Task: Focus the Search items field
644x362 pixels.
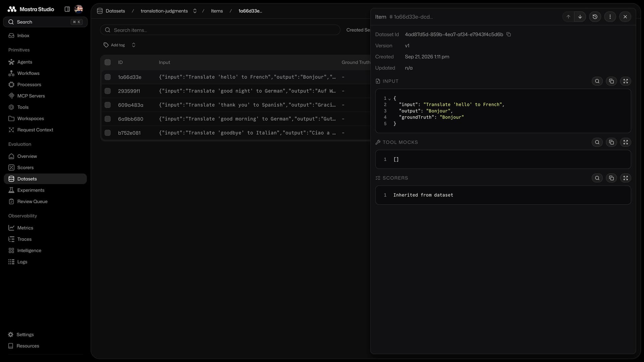Action: click(x=220, y=30)
